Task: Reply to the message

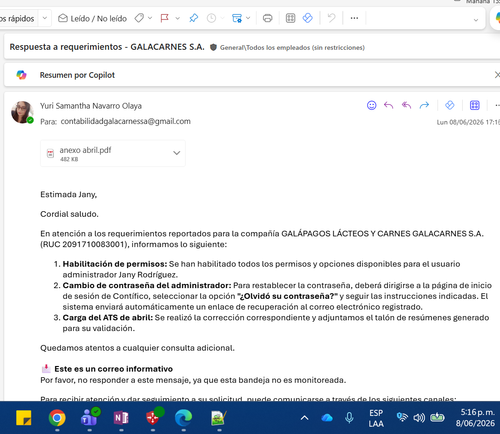Action: pos(388,105)
